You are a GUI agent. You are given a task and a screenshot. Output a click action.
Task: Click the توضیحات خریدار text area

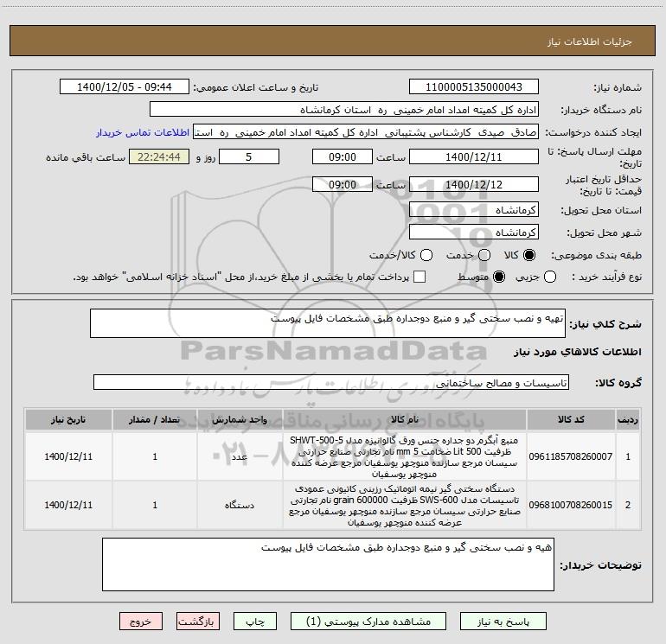pos(328,564)
